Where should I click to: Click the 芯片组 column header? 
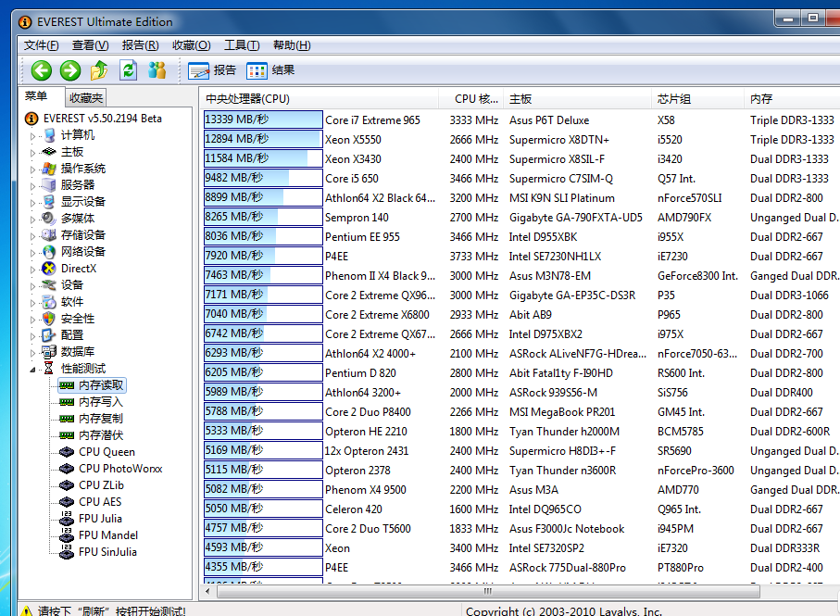pos(674,99)
